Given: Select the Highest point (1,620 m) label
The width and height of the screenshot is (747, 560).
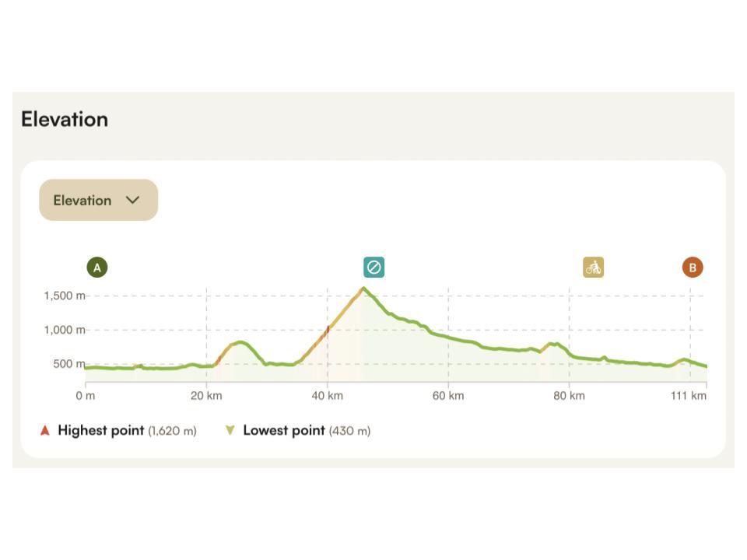Looking at the screenshot, I should coord(127,430).
